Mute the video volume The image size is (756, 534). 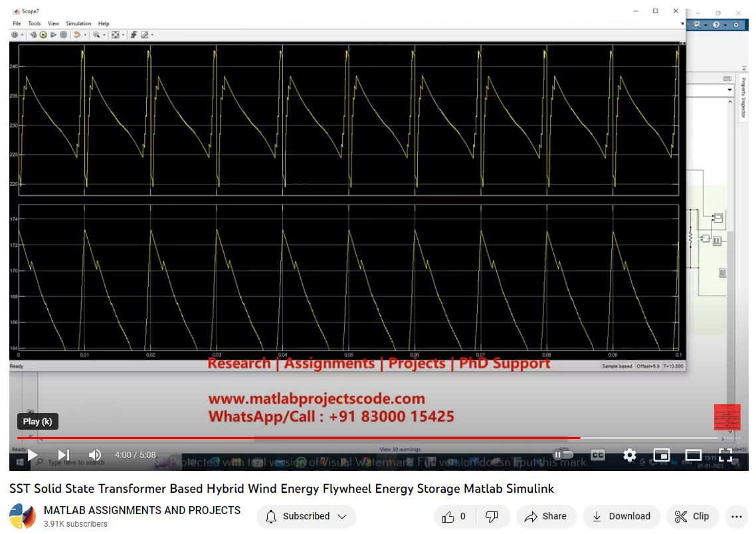tap(95, 455)
